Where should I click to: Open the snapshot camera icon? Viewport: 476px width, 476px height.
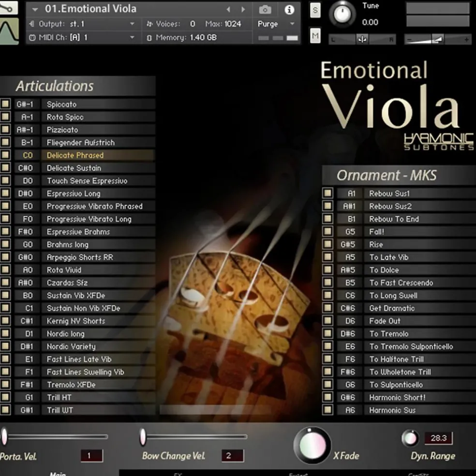tap(265, 10)
